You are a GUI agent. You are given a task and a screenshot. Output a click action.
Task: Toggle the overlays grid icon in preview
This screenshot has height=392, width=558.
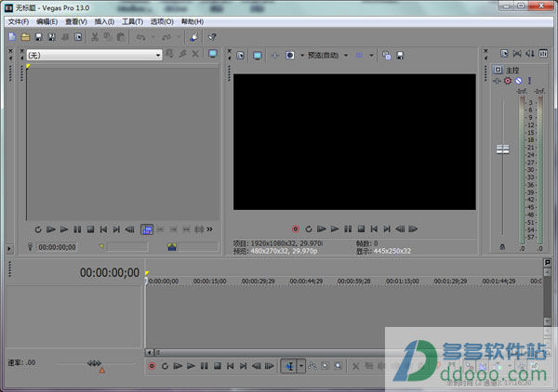click(x=359, y=56)
